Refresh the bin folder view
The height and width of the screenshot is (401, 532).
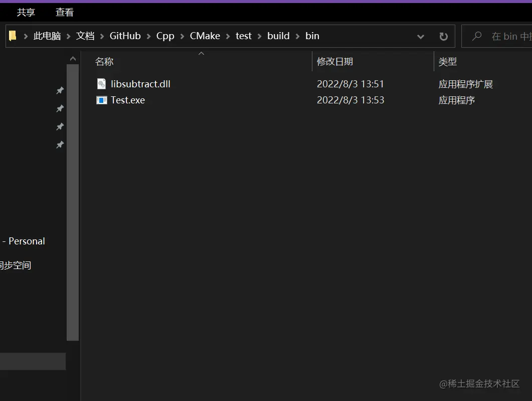(443, 36)
